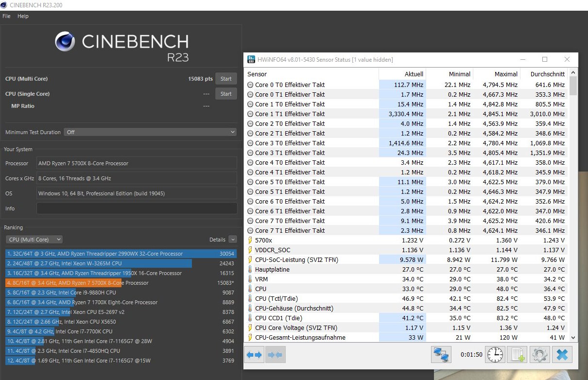588x380 pixels.
Task: Open Minimum Test Duration dropdown
Action: coord(151,132)
